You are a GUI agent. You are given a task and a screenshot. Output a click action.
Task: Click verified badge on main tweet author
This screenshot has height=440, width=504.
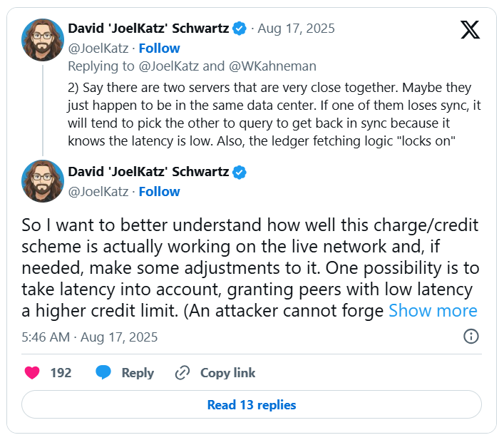[x=240, y=172]
